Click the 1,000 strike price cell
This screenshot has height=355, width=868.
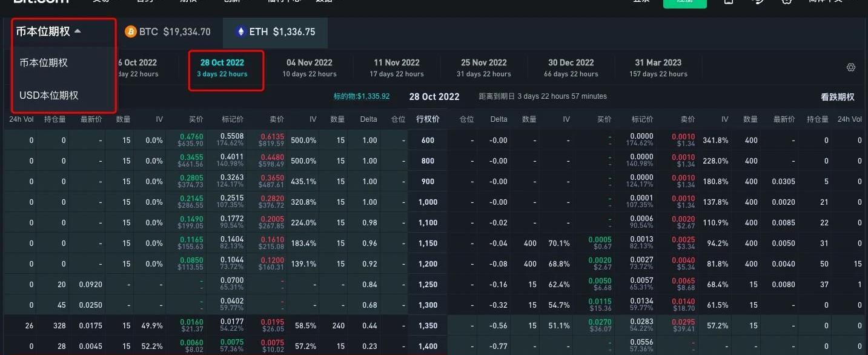coord(428,202)
